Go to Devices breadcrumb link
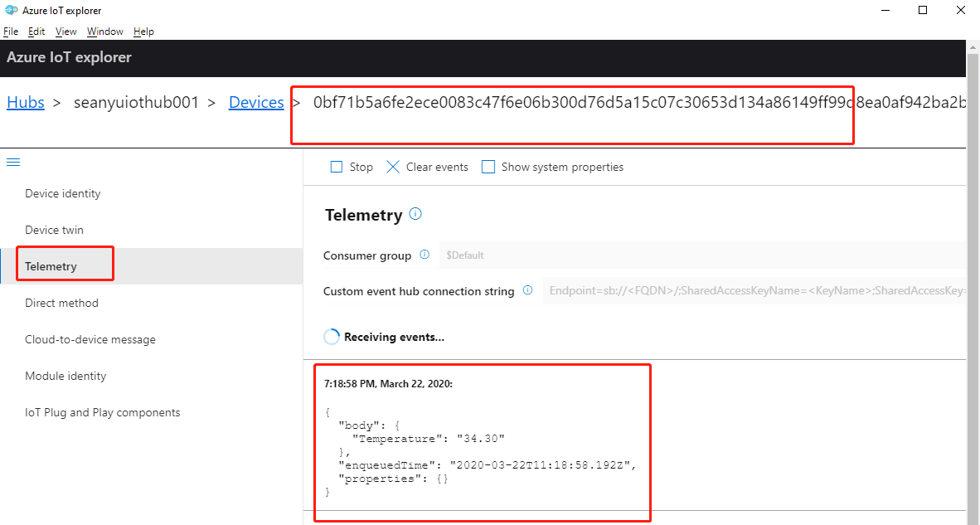 [x=256, y=102]
